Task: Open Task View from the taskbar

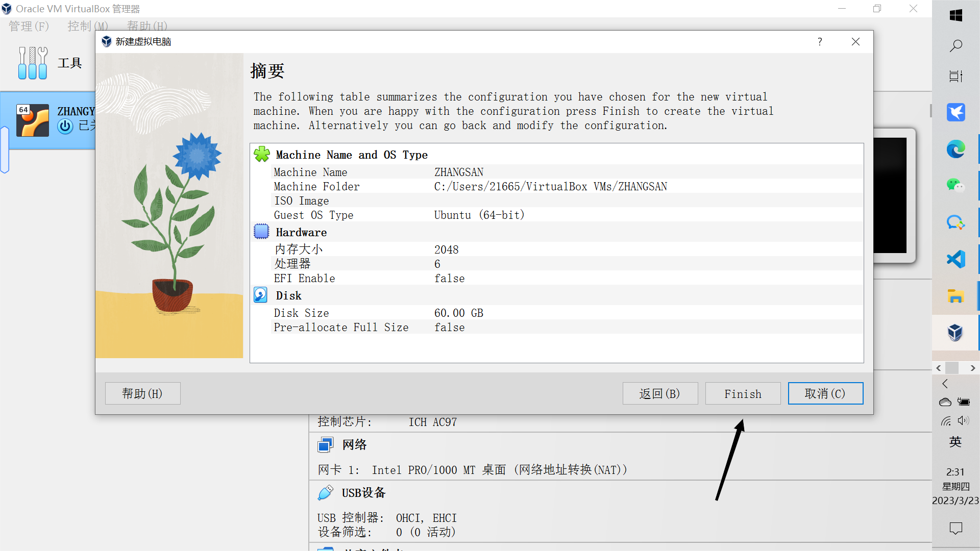Action: [x=956, y=76]
